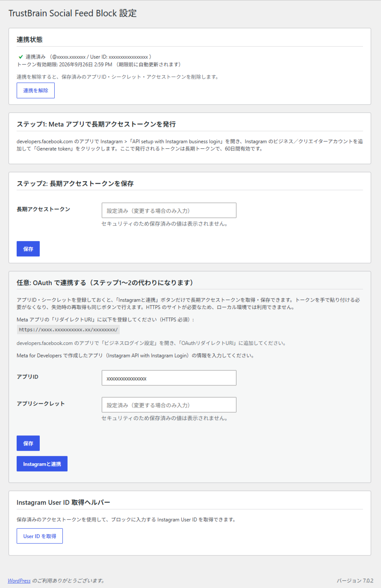Image resolution: width=381 pixels, height=588 pixels.
Task: Open the WordPress footer link
Action: point(19,581)
